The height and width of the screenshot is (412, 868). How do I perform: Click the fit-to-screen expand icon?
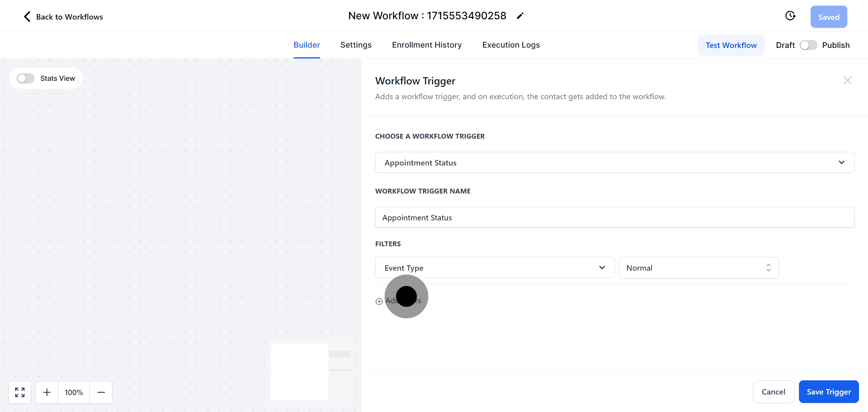tap(20, 392)
